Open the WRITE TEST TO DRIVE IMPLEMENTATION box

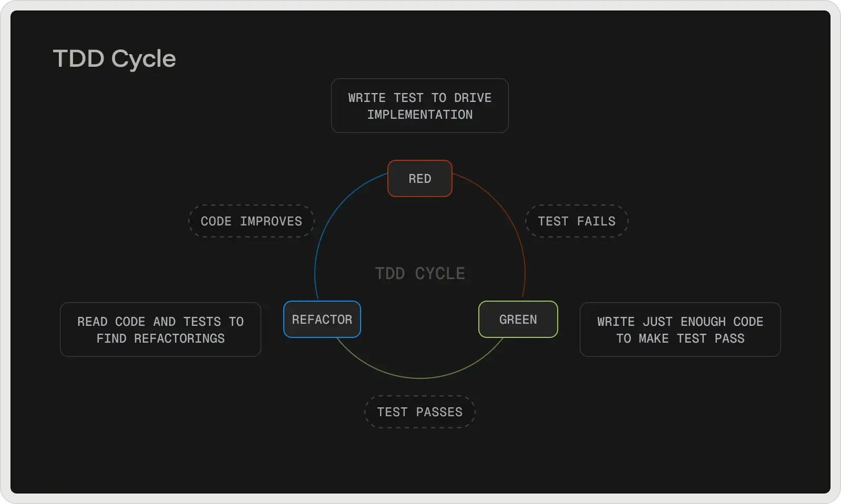pyautogui.click(x=419, y=106)
